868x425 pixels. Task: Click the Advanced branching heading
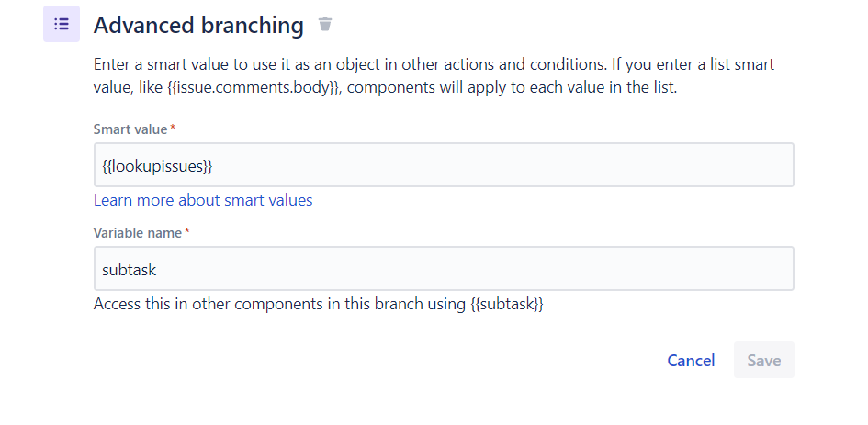[x=198, y=25]
